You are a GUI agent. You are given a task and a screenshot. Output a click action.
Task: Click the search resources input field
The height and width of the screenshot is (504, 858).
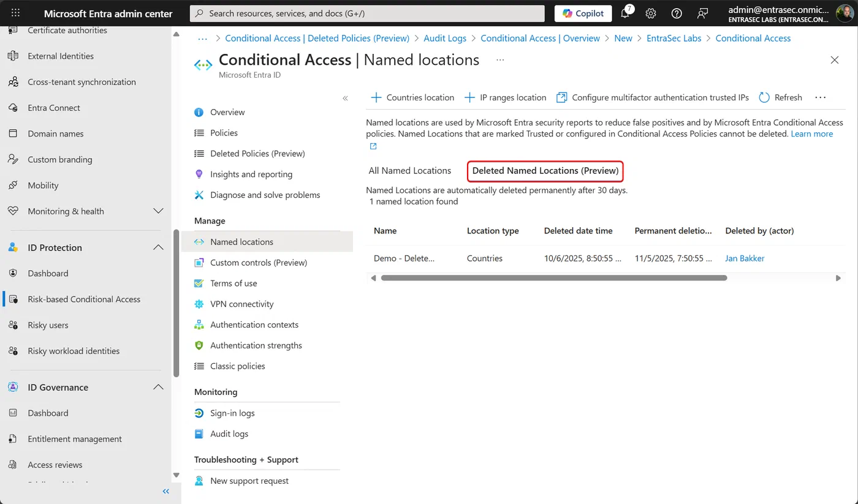(x=367, y=13)
